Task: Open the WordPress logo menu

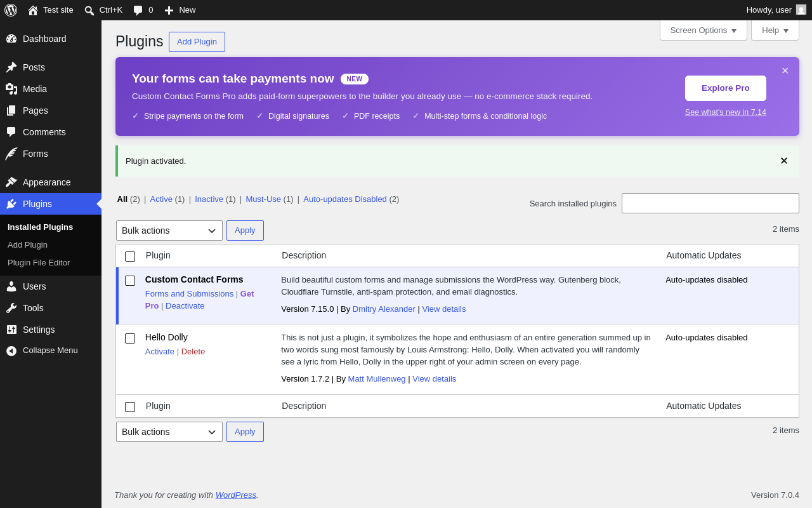Action: point(11,10)
